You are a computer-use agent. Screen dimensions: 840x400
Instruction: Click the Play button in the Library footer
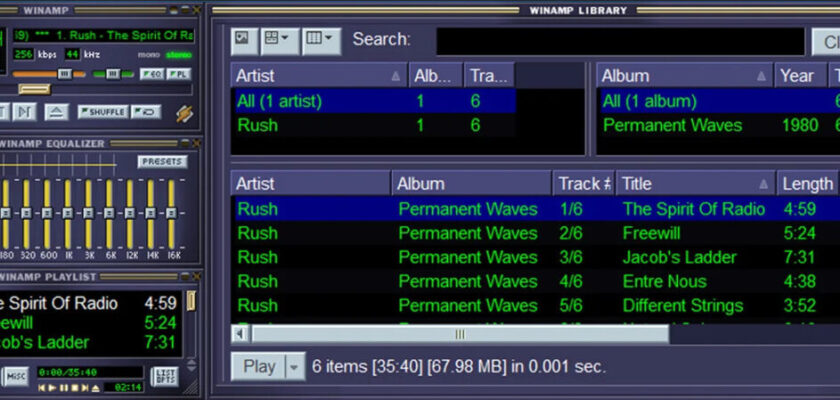click(x=258, y=366)
